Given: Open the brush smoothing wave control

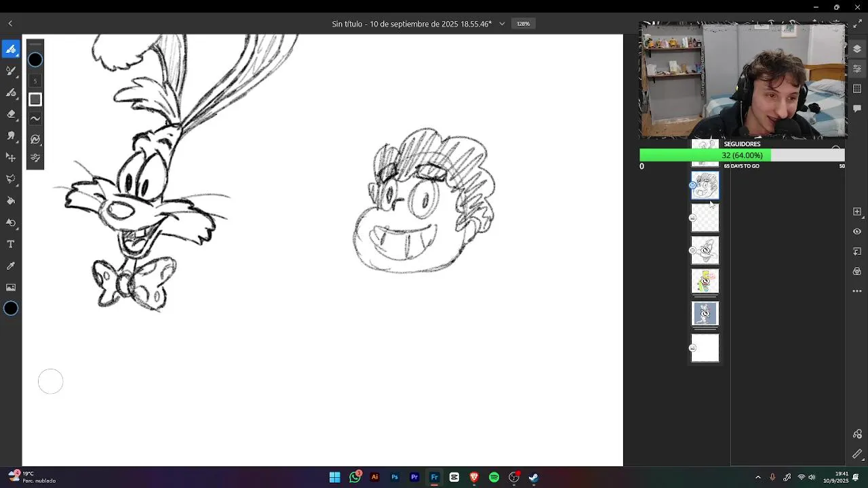Looking at the screenshot, I should (35, 119).
